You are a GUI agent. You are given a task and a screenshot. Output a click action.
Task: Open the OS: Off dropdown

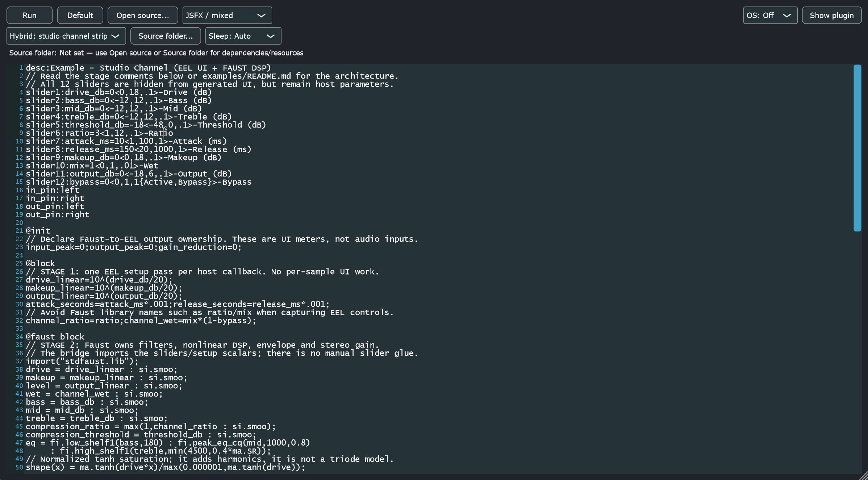770,15
